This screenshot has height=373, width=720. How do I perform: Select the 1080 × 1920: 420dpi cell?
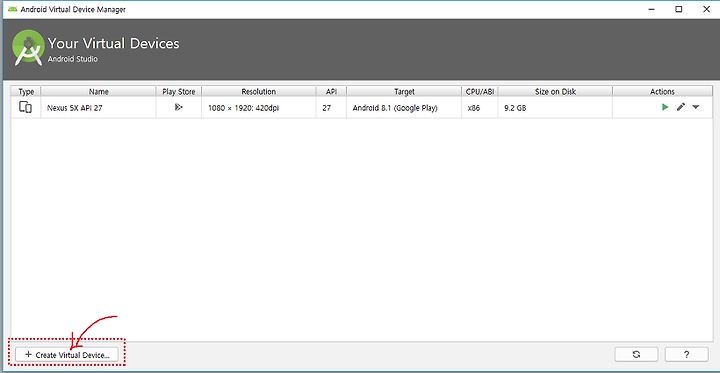259,108
